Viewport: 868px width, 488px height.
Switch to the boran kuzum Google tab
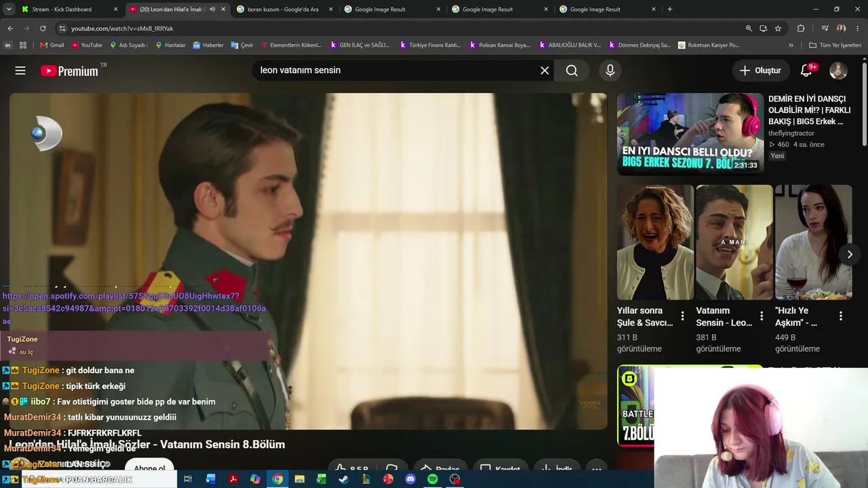pyautogui.click(x=283, y=9)
